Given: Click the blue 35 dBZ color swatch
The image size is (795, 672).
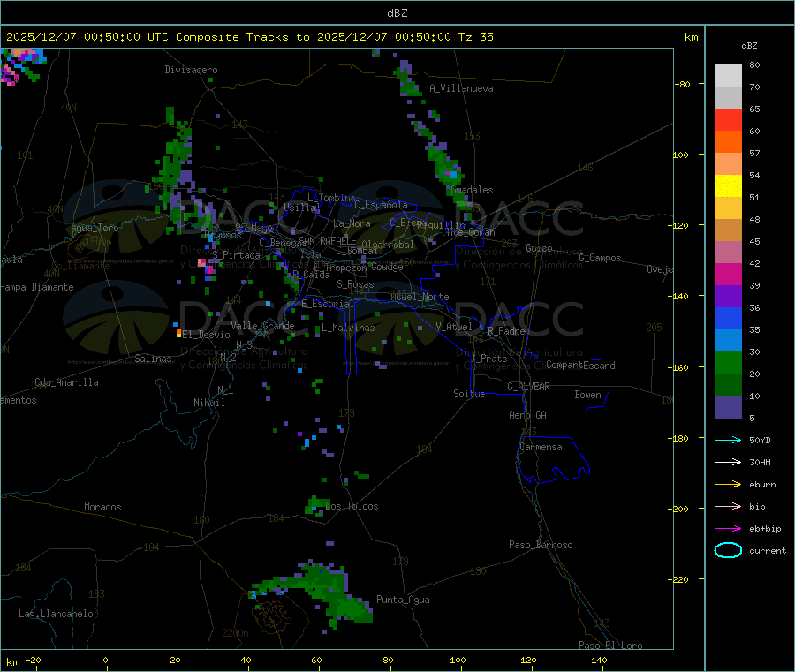Looking at the screenshot, I should pyautogui.click(x=728, y=318).
